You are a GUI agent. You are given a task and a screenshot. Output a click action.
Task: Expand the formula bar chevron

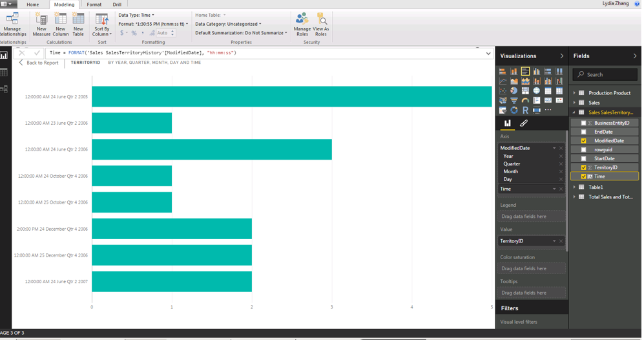(488, 54)
